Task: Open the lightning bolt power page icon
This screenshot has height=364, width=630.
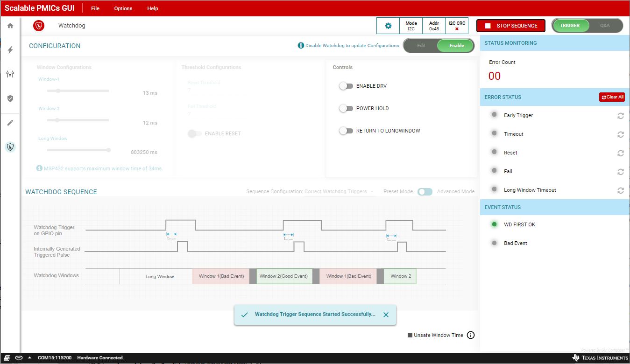Action: click(x=10, y=50)
